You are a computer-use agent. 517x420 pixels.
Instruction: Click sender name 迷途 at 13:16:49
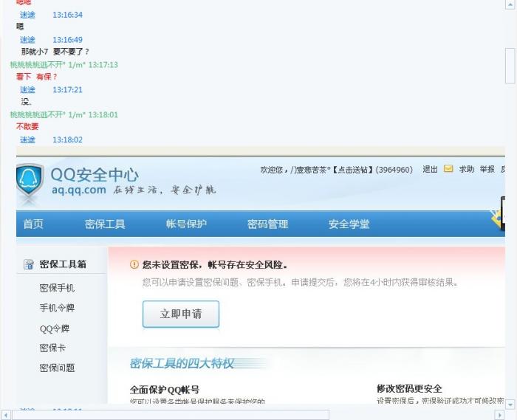point(27,40)
